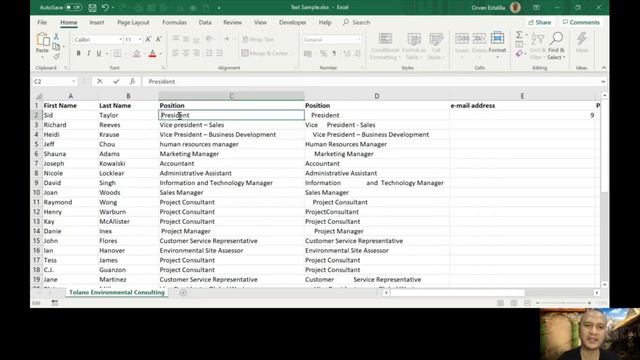Image resolution: width=640 pixels, height=360 pixels.
Task: Select cell with 'human resources manager'
Action: pyautogui.click(x=231, y=144)
